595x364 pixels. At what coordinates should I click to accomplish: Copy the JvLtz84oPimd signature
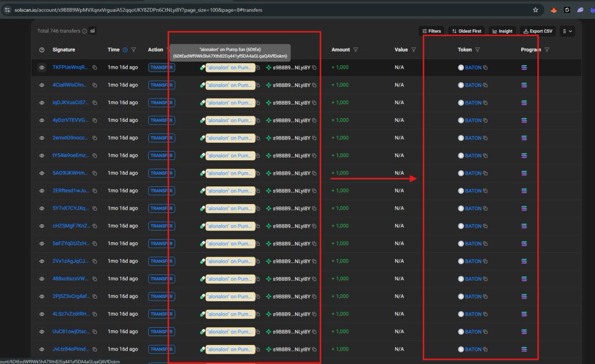95,349
